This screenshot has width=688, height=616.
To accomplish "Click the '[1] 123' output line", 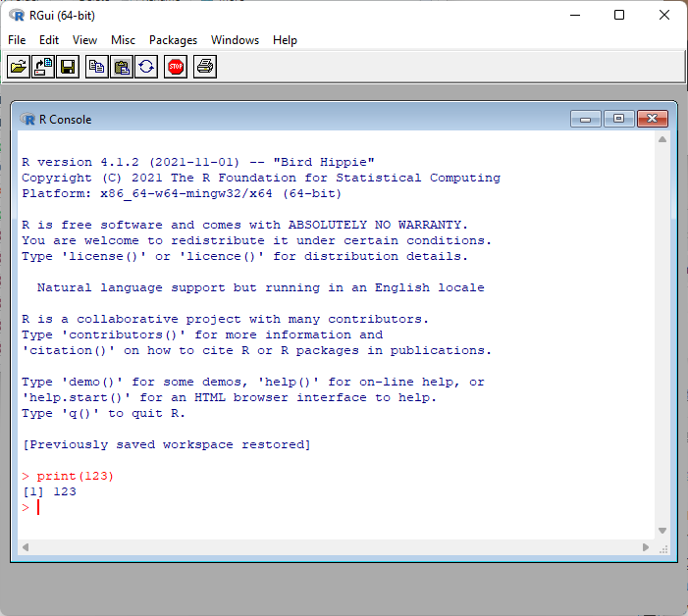I will 49,491.
